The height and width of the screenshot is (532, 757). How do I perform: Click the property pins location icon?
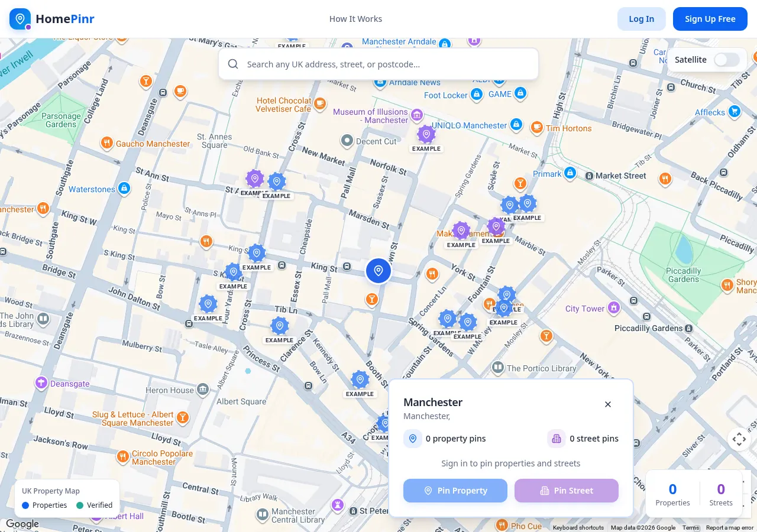pyautogui.click(x=413, y=439)
